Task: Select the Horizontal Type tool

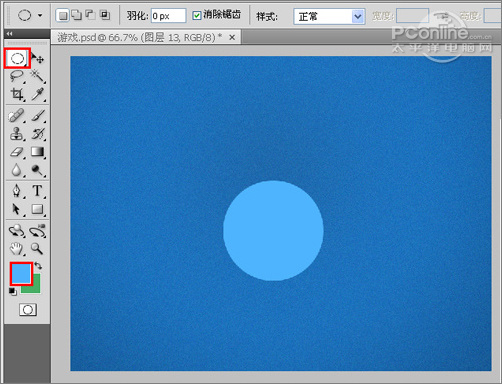Action: [38, 191]
